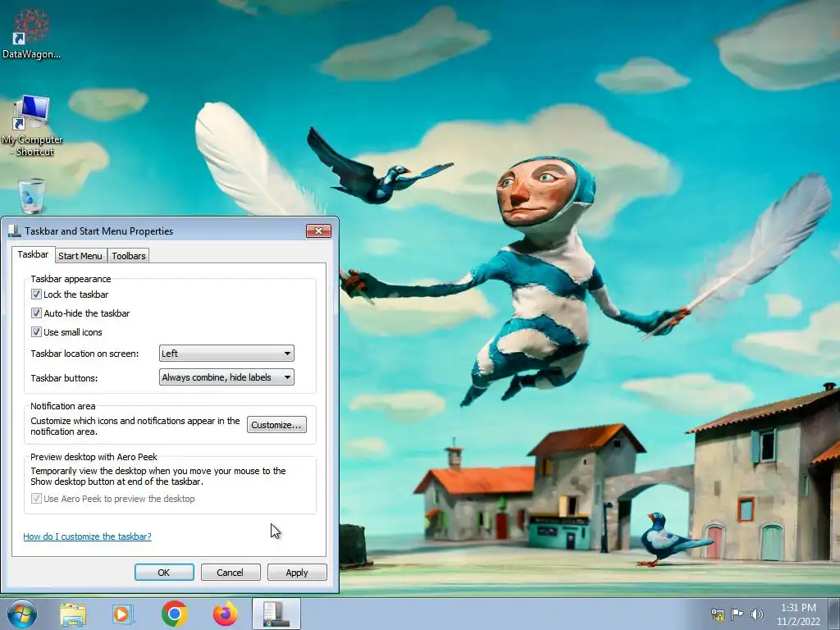Open the Action Center flag icon
This screenshot has height=630, width=840.
[x=737, y=614]
